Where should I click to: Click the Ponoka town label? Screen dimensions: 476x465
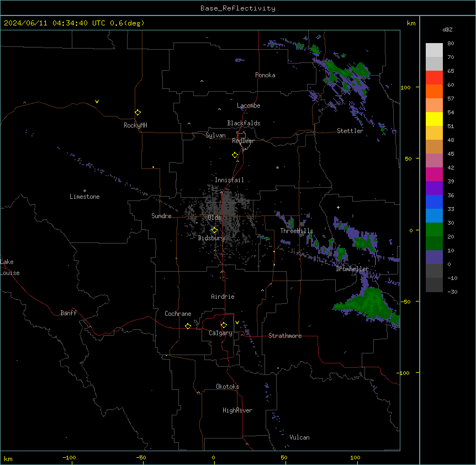click(x=265, y=75)
